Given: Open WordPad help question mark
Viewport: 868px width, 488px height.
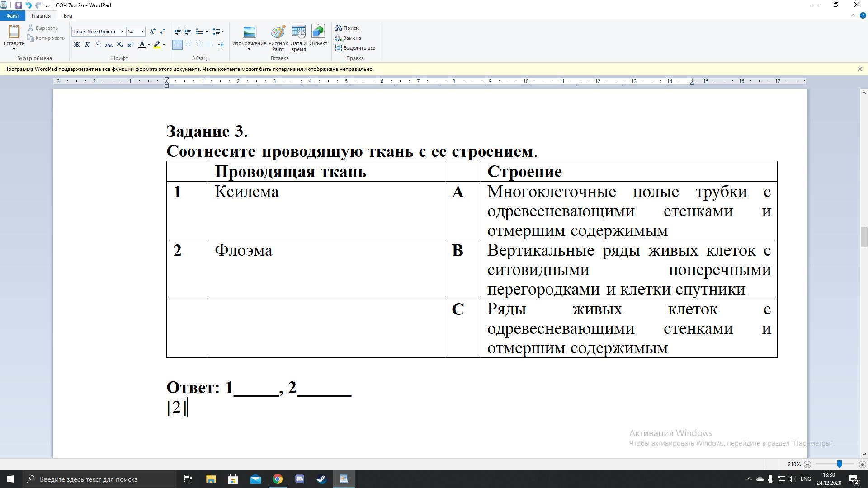Looking at the screenshot, I should tap(863, 15).
